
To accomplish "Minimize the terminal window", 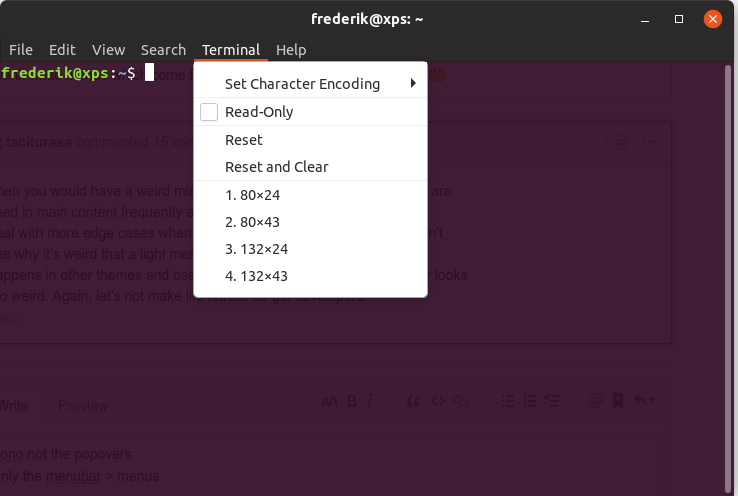I will [x=645, y=20].
